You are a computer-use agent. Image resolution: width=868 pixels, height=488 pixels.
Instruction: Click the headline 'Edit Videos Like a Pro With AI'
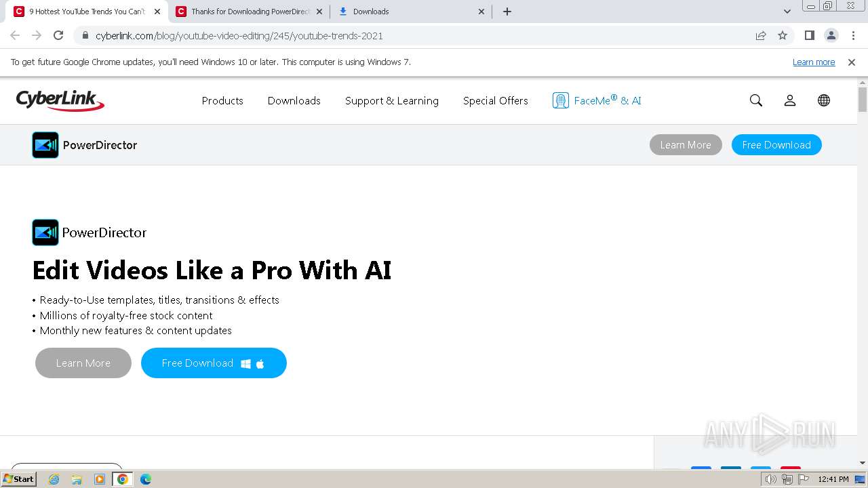point(212,270)
